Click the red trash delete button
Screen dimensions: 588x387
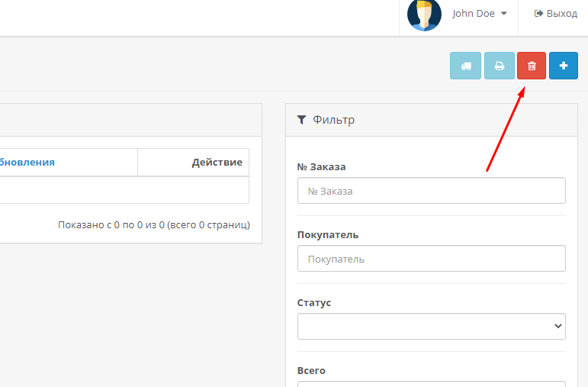[532, 66]
